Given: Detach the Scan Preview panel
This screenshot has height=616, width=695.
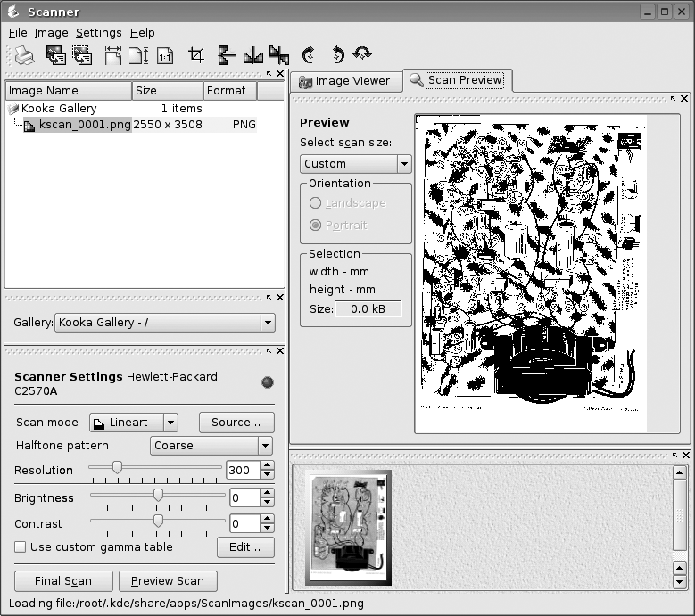Looking at the screenshot, I should point(674,98).
